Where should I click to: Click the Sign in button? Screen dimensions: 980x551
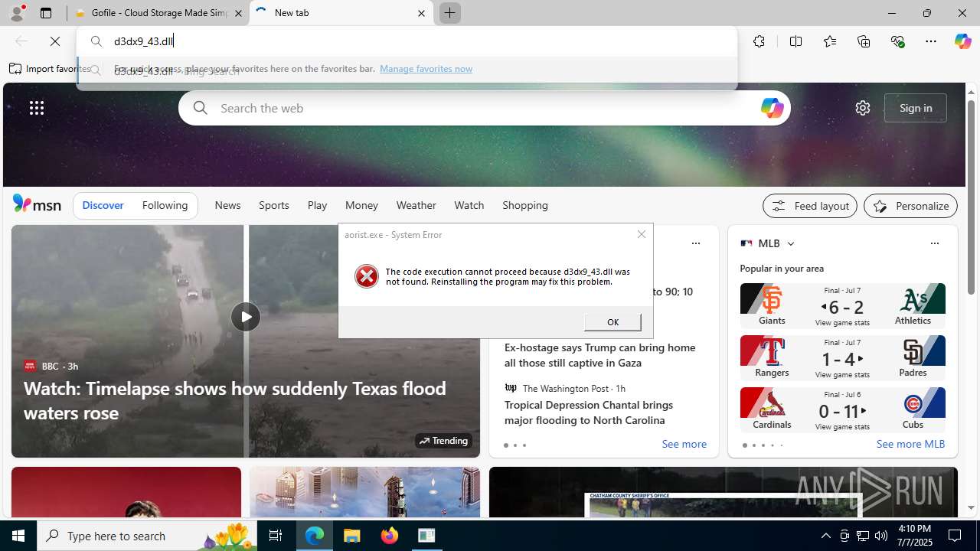(x=916, y=108)
